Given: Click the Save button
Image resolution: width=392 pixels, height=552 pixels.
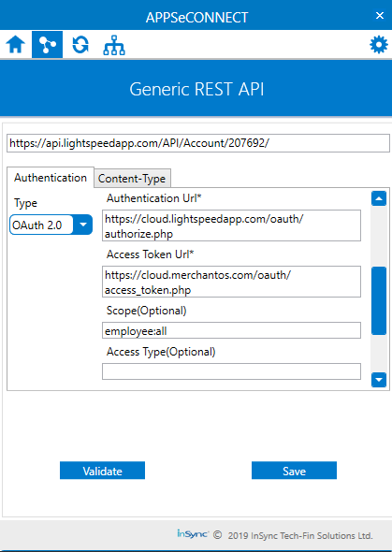Looking at the screenshot, I should (294, 471).
